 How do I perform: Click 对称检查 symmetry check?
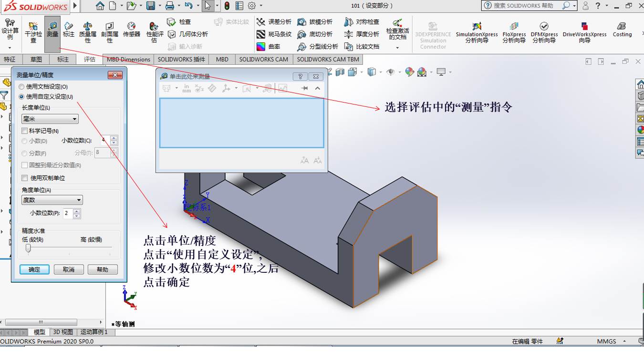point(362,22)
